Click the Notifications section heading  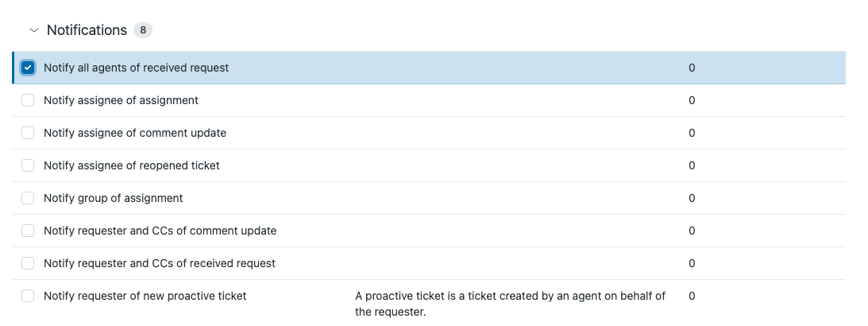pyautogui.click(x=87, y=30)
